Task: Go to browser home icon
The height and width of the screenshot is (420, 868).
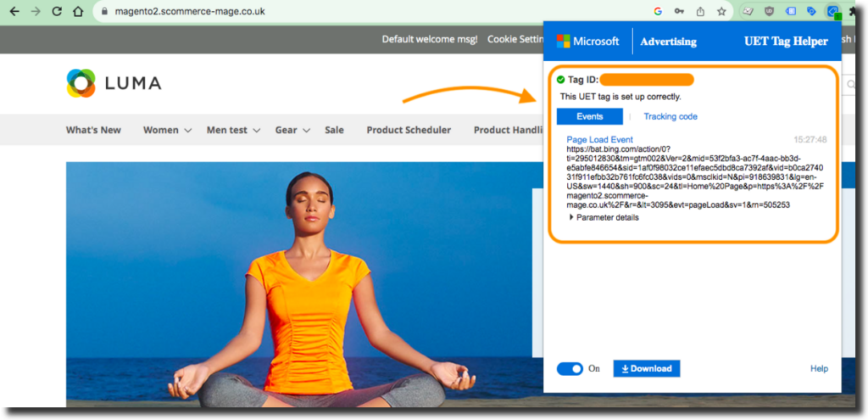Action: [x=78, y=12]
